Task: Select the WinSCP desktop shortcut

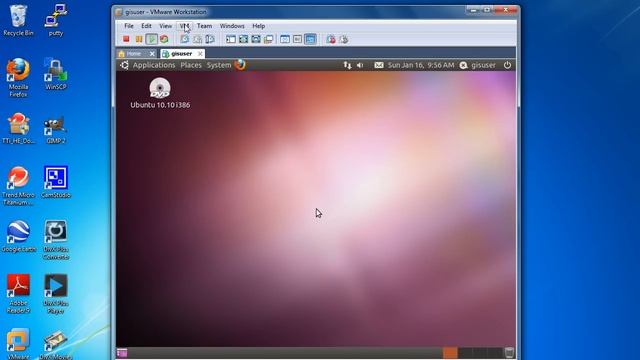Action: click(56, 74)
